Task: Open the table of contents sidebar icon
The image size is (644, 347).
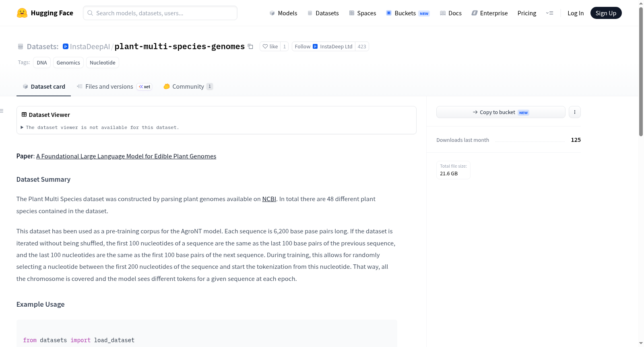Action: pos(2,111)
